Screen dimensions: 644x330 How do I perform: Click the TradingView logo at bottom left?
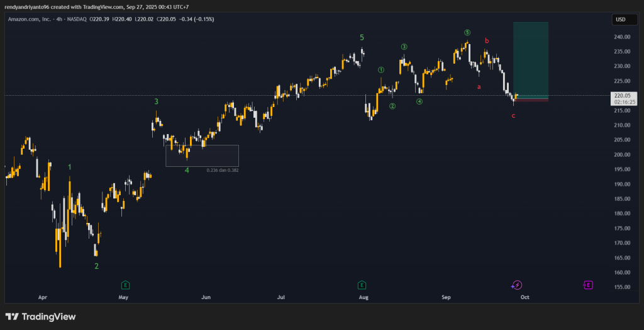coord(40,317)
